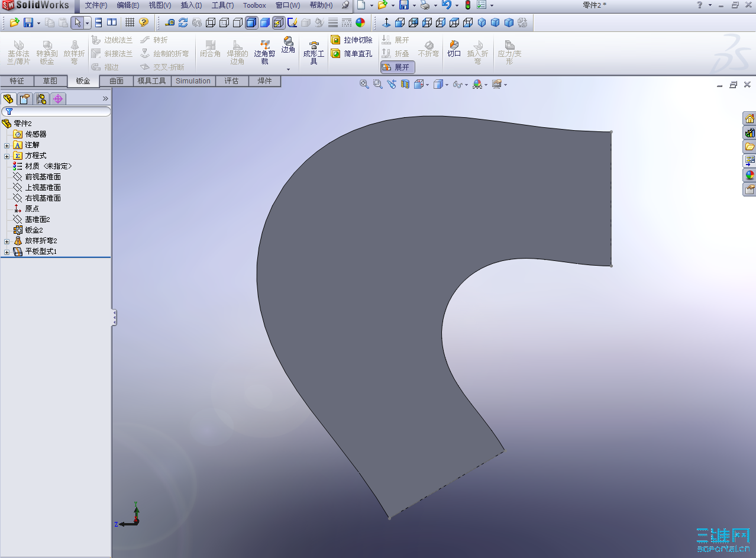The height and width of the screenshot is (558, 756).
Task: Click the Edge Flange 边角 tool
Action: [288, 45]
